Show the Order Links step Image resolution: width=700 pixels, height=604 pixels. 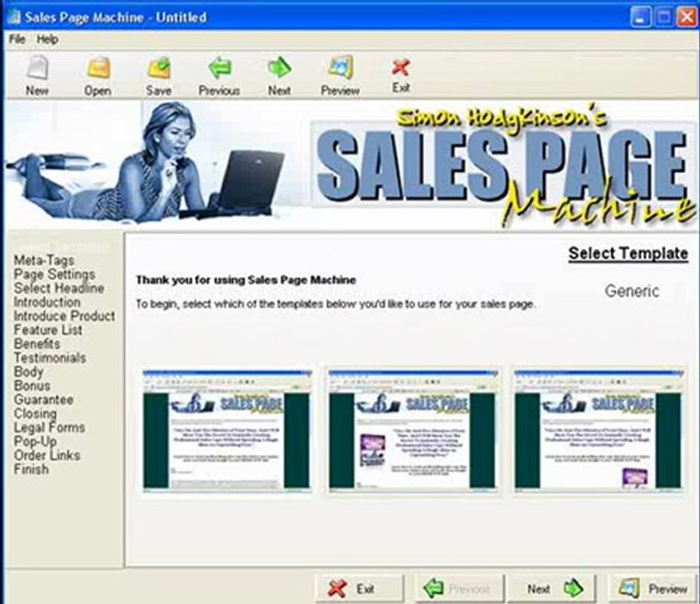coord(47,455)
